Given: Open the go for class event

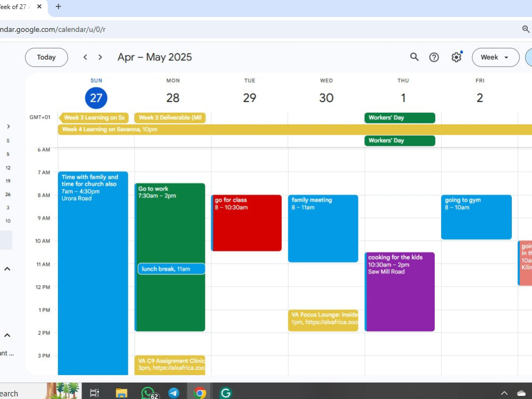Looking at the screenshot, I should tap(246, 223).
